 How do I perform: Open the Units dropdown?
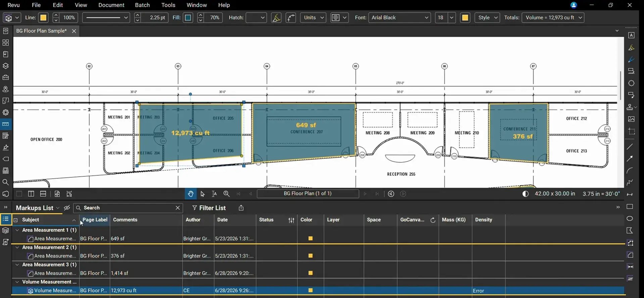click(x=313, y=17)
